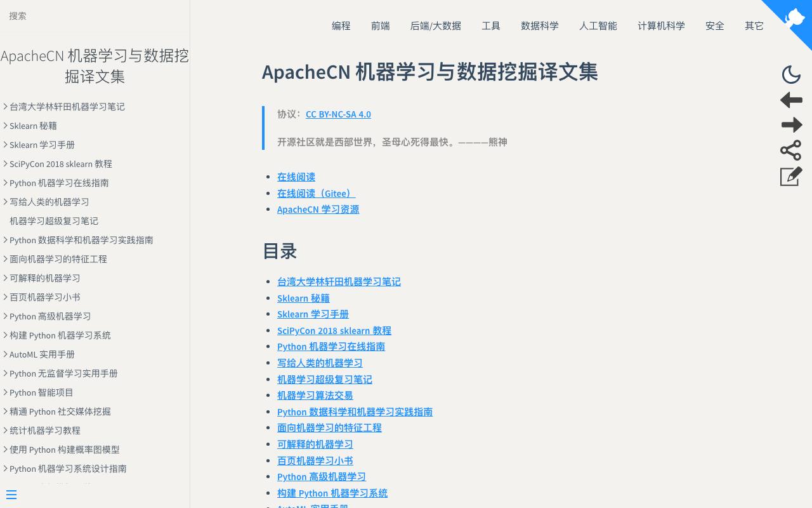Select Python 智能项目 in sidebar
Image resolution: width=812 pixels, height=508 pixels.
[41, 392]
